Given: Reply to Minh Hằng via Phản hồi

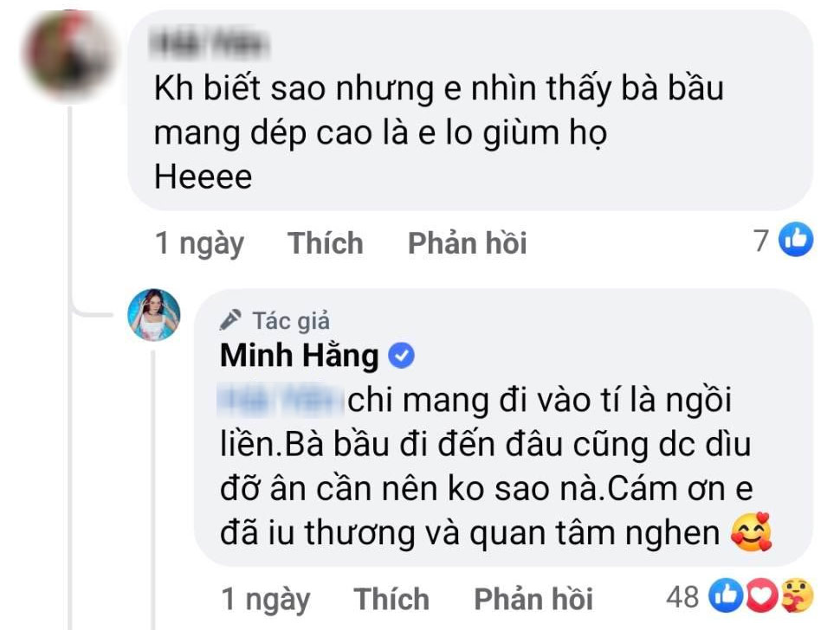Looking at the screenshot, I should [x=533, y=598].
